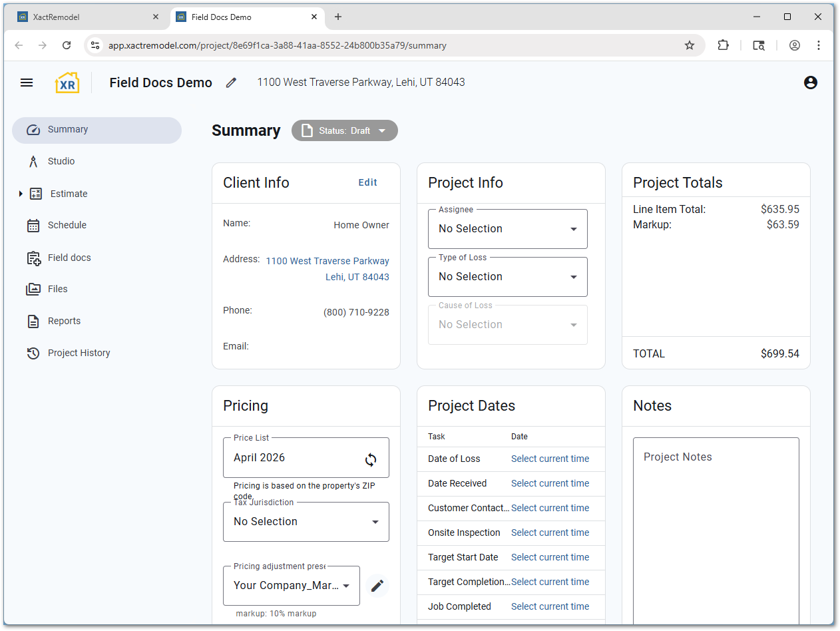Click the XR house logo
Screen dimensions: 840x631
[67, 83]
